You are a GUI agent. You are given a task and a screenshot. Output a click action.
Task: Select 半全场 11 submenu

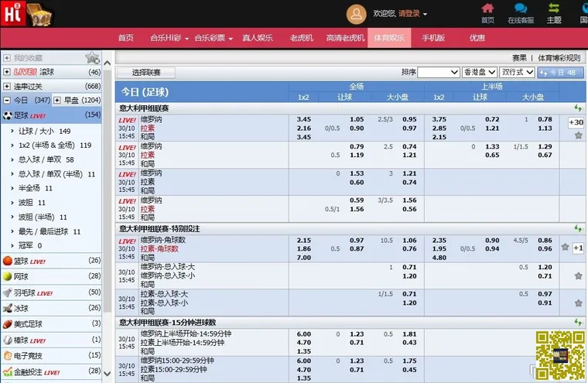36,188
